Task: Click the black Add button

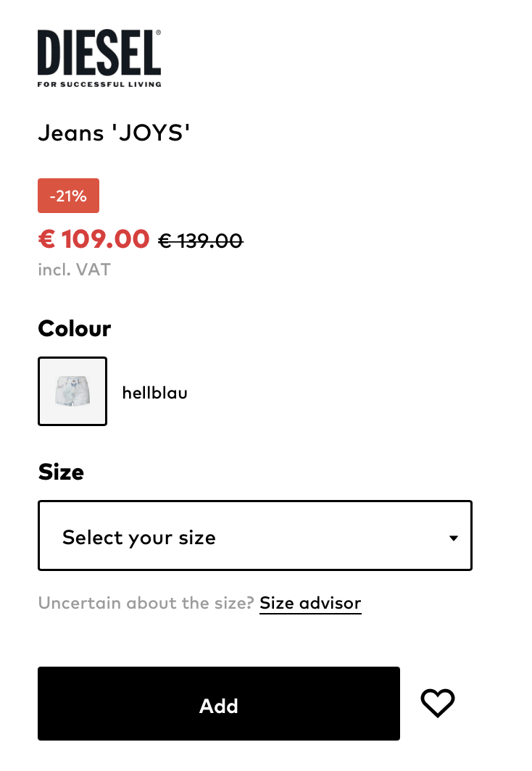Action: click(x=219, y=704)
